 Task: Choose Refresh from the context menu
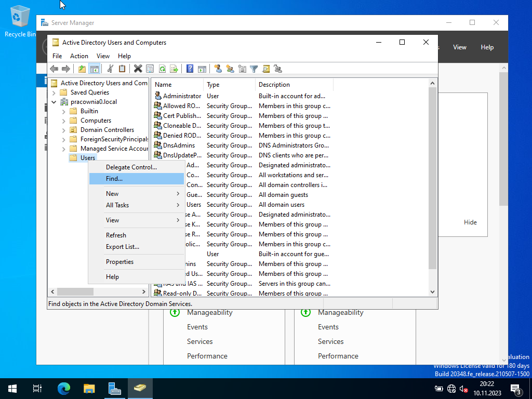click(137, 235)
